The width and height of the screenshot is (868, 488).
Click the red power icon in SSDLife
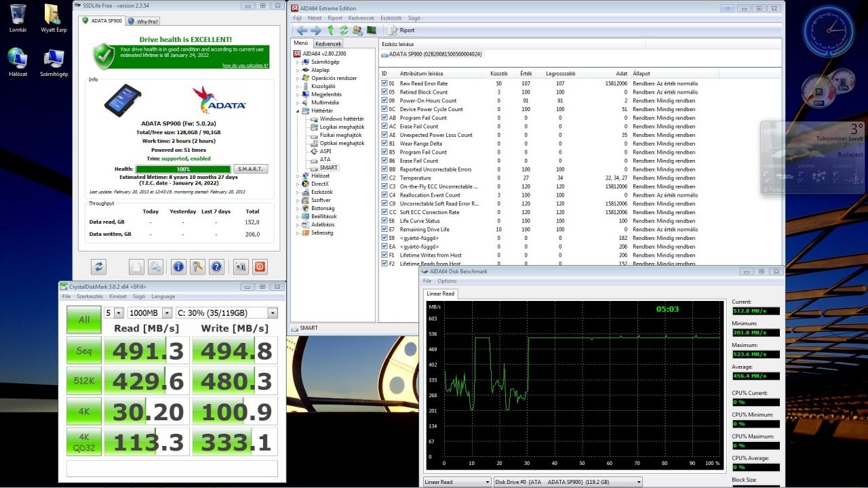click(x=259, y=266)
